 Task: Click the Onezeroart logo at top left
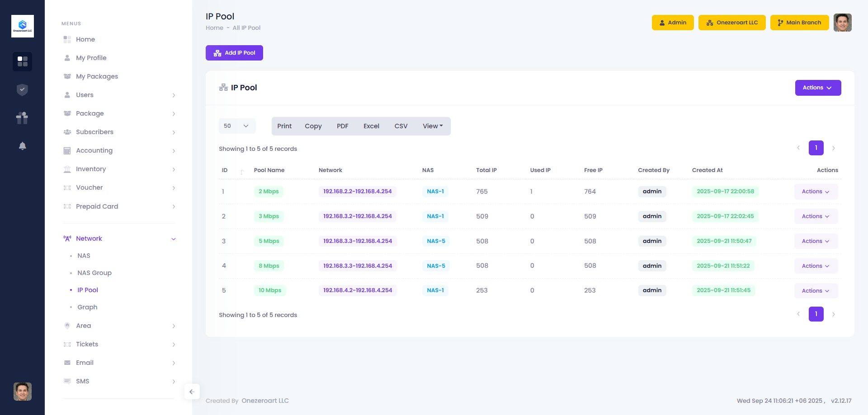pos(22,26)
